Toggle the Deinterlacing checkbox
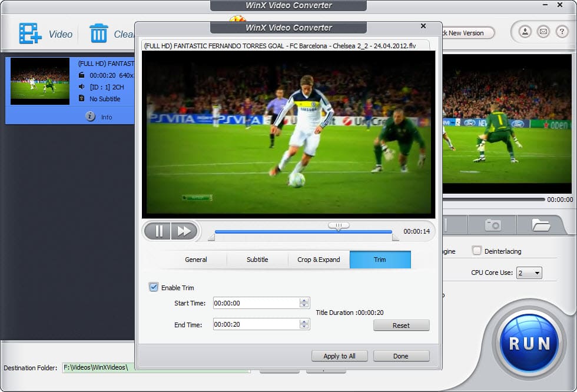 coord(476,251)
